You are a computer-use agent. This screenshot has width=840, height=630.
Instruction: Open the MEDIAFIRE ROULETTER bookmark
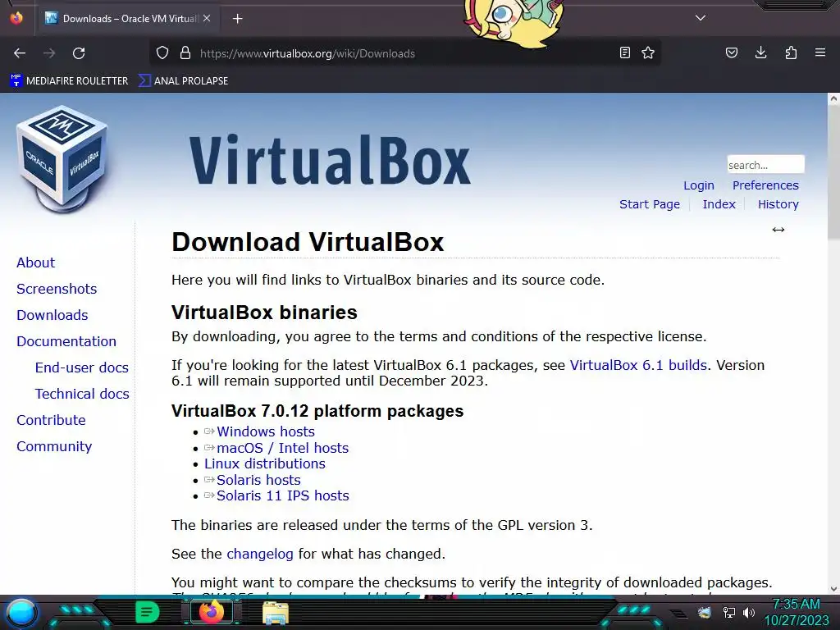tap(69, 81)
